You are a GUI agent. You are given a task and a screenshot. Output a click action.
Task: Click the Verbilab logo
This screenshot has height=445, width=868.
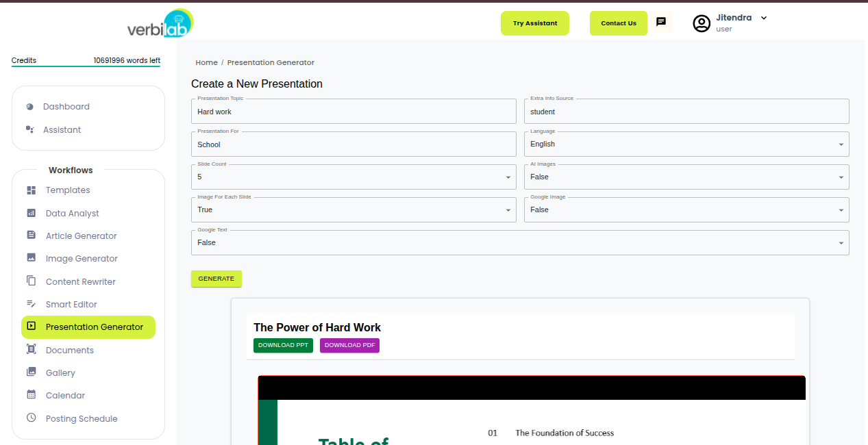pyautogui.click(x=160, y=23)
